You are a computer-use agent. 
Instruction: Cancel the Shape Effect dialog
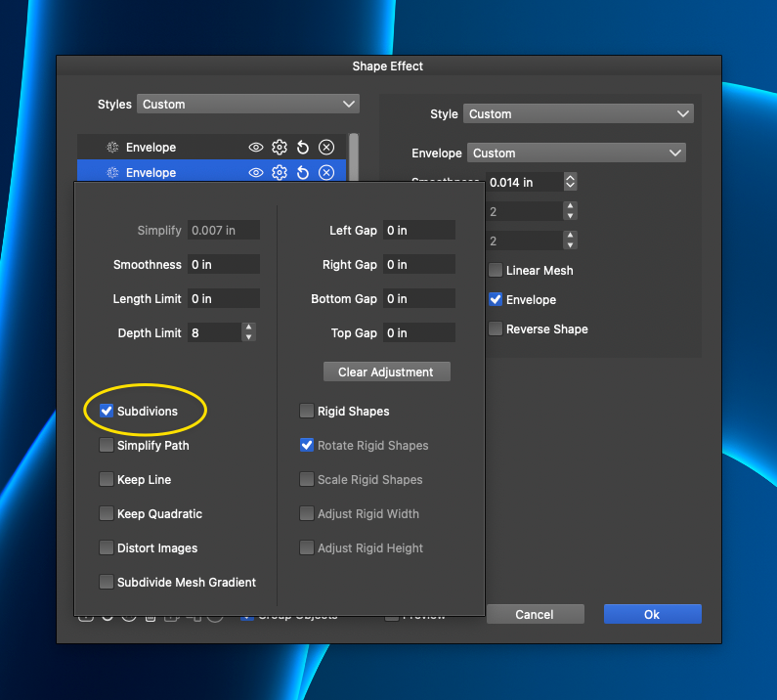[x=535, y=614]
